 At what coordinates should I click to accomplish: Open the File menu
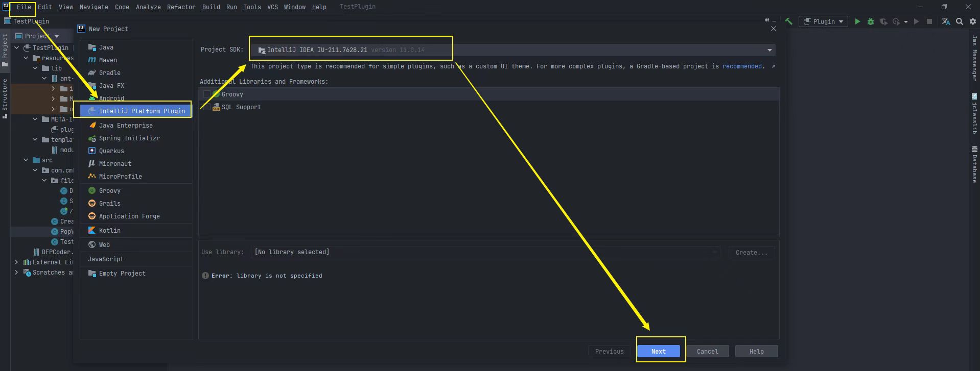[x=24, y=7]
